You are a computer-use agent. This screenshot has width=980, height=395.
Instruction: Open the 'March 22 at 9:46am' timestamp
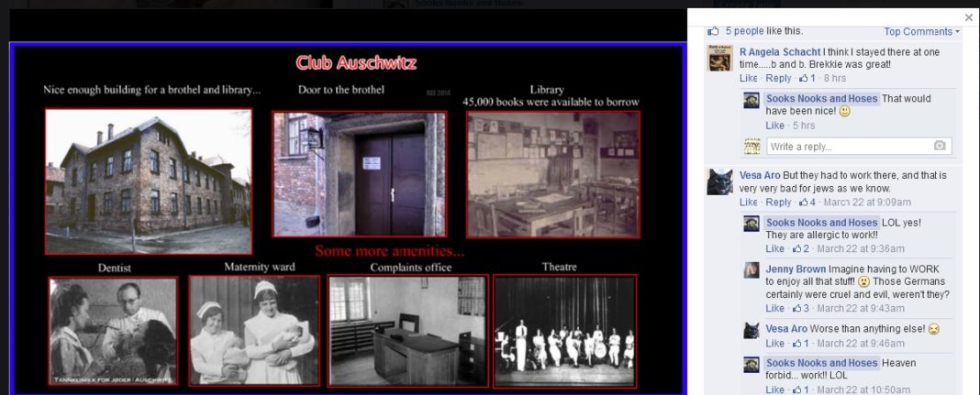[861, 344]
